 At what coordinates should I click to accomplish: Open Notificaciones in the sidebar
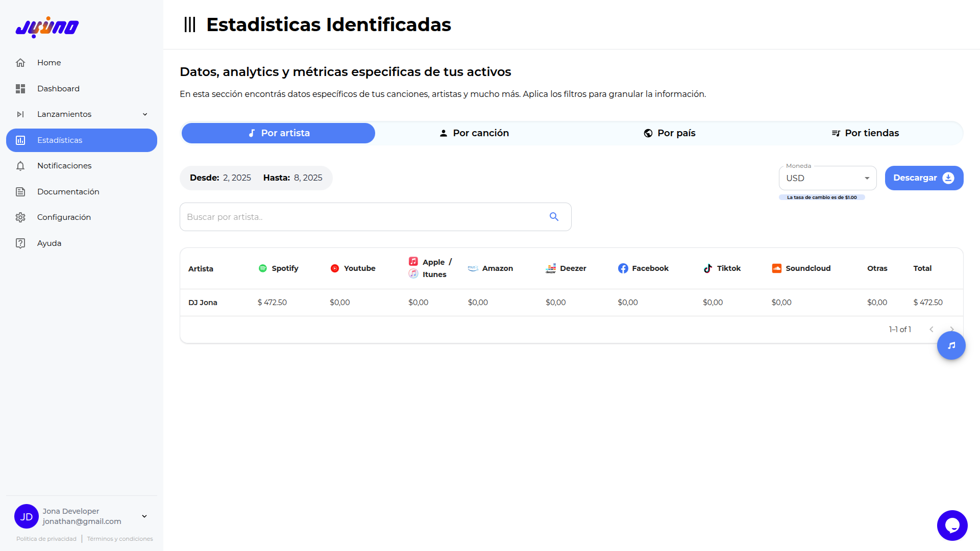click(x=82, y=166)
